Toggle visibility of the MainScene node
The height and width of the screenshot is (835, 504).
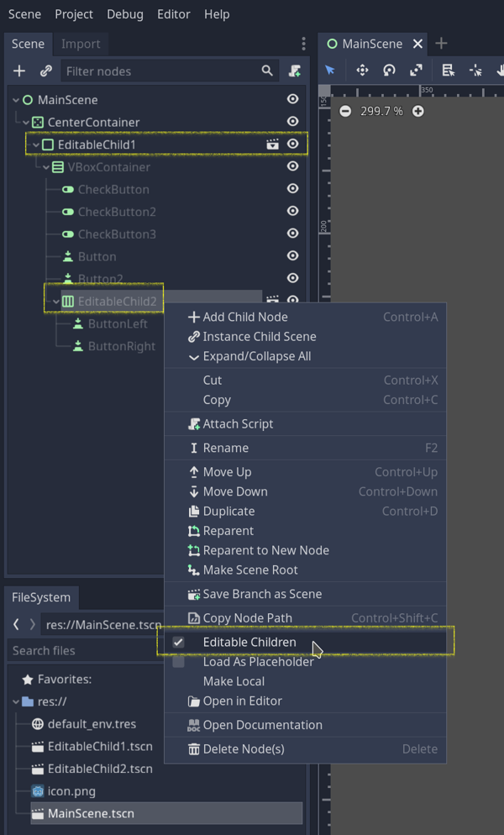click(x=291, y=98)
